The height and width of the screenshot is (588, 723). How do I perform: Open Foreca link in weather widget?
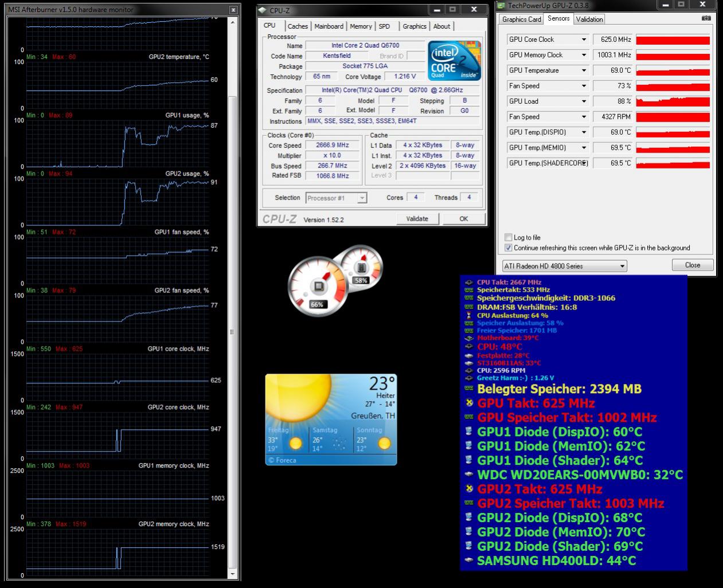[282, 460]
